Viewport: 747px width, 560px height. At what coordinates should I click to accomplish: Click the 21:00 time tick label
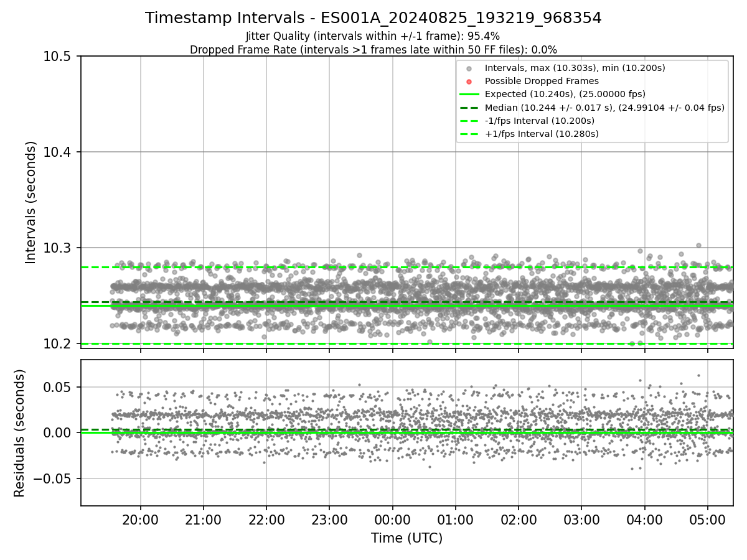click(x=203, y=519)
